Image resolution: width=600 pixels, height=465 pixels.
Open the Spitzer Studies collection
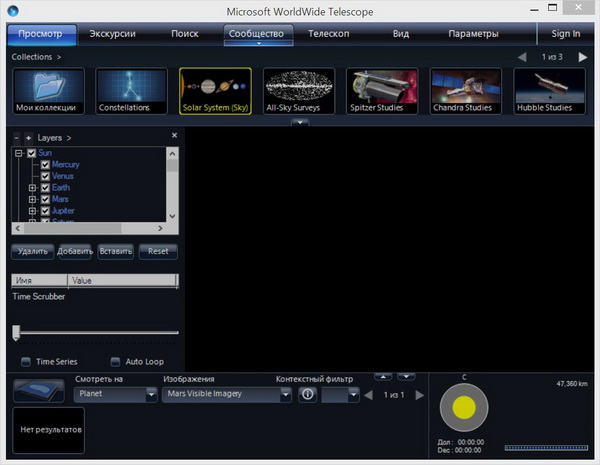click(382, 90)
